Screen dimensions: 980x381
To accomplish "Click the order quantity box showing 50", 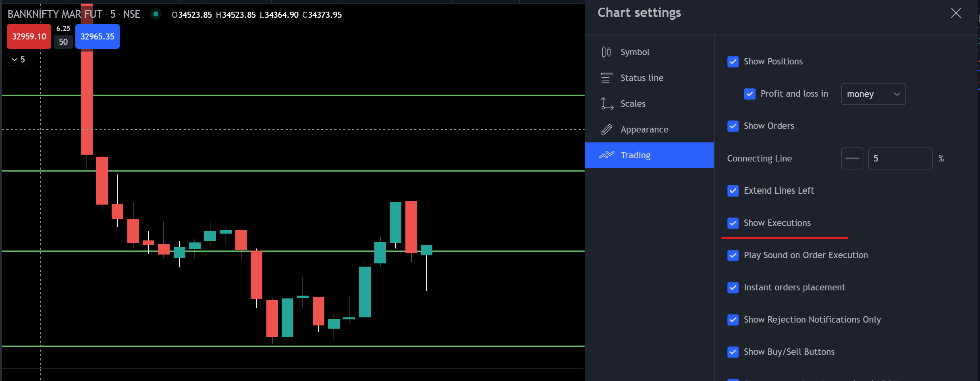I will (x=63, y=42).
